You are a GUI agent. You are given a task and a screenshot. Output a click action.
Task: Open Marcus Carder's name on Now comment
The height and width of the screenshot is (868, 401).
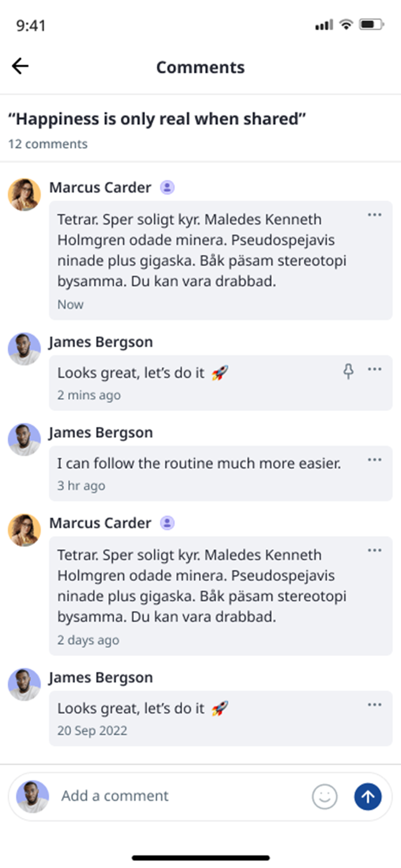click(x=100, y=187)
